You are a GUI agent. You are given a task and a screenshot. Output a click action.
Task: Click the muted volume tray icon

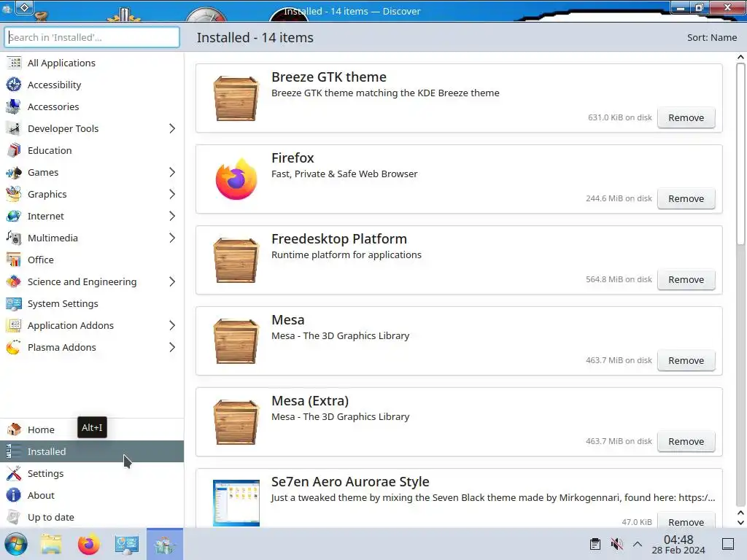(x=616, y=544)
